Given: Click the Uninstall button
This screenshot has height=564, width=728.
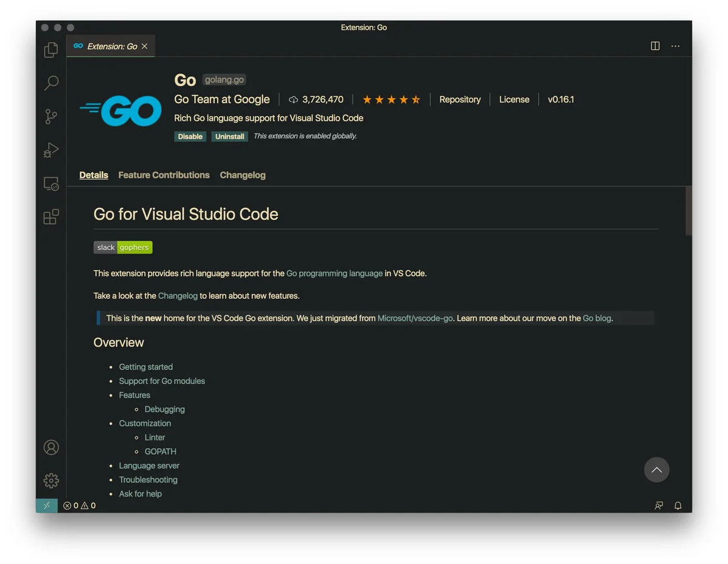Looking at the screenshot, I should [x=230, y=136].
